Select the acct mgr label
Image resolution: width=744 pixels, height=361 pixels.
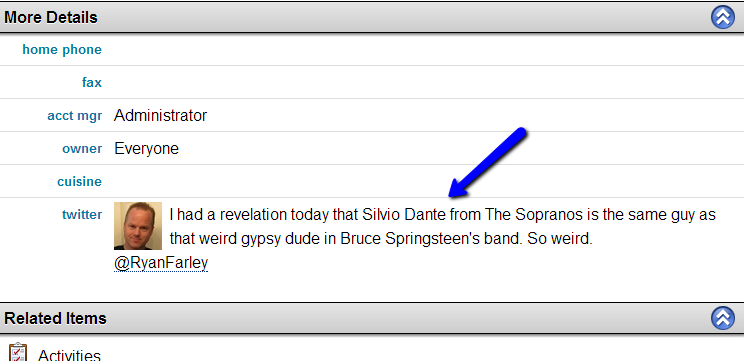coord(74,116)
